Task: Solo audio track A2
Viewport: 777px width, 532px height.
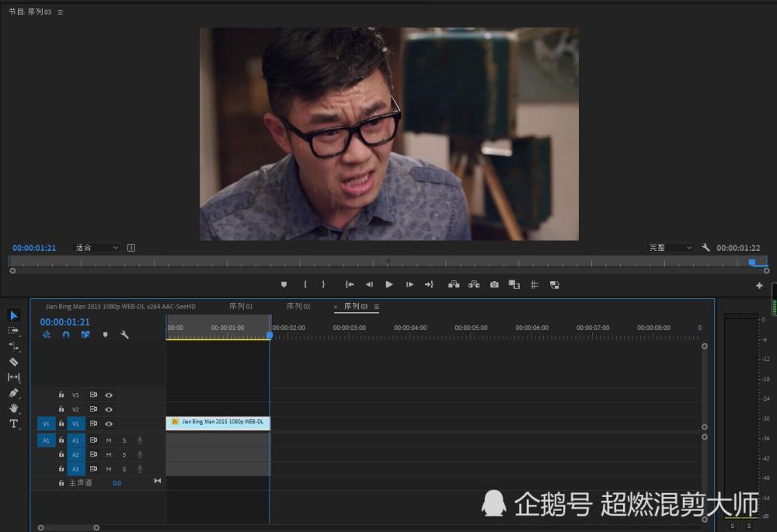Action: (124, 455)
